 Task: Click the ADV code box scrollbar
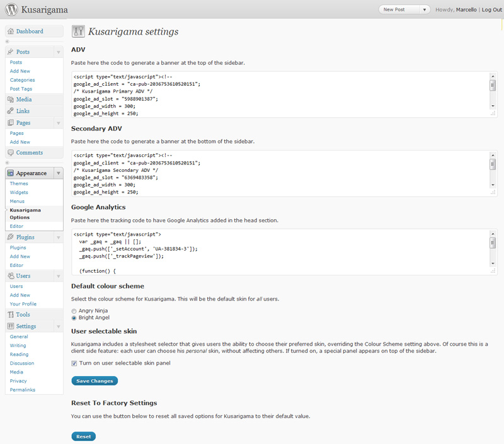[493, 91]
